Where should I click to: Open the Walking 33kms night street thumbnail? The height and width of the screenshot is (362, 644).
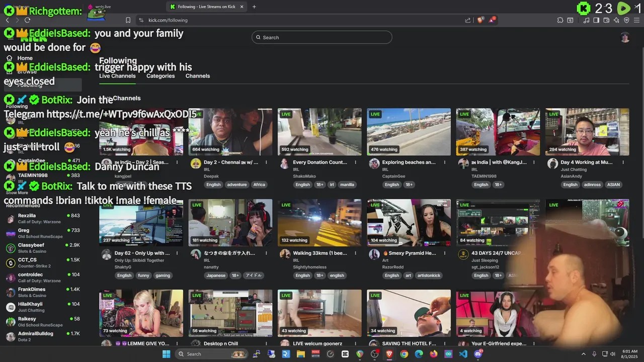319,223
